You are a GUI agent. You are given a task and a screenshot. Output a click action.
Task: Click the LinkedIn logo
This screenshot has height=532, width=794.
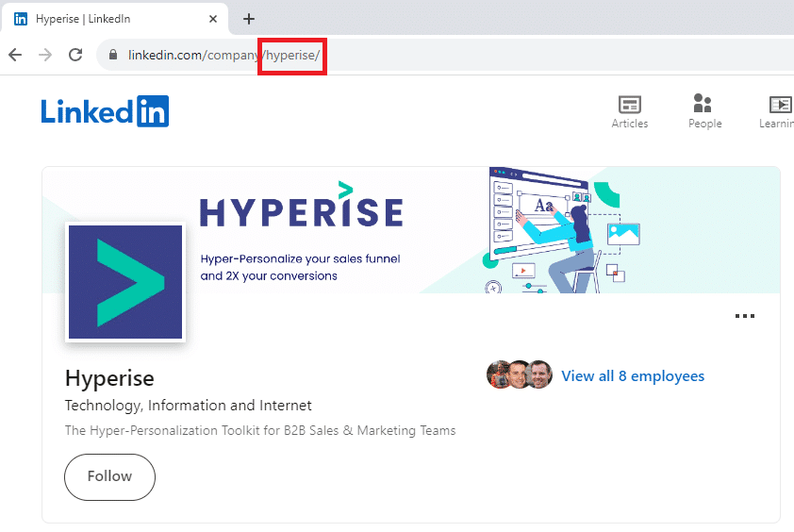click(105, 111)
